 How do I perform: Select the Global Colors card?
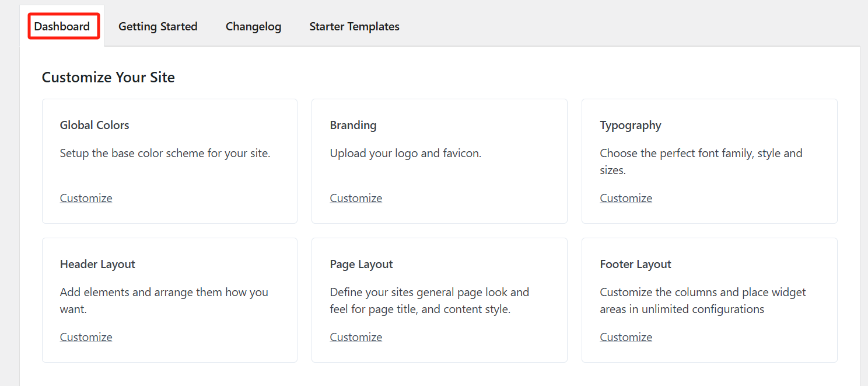pyautogui.click(x=169, y=161)
